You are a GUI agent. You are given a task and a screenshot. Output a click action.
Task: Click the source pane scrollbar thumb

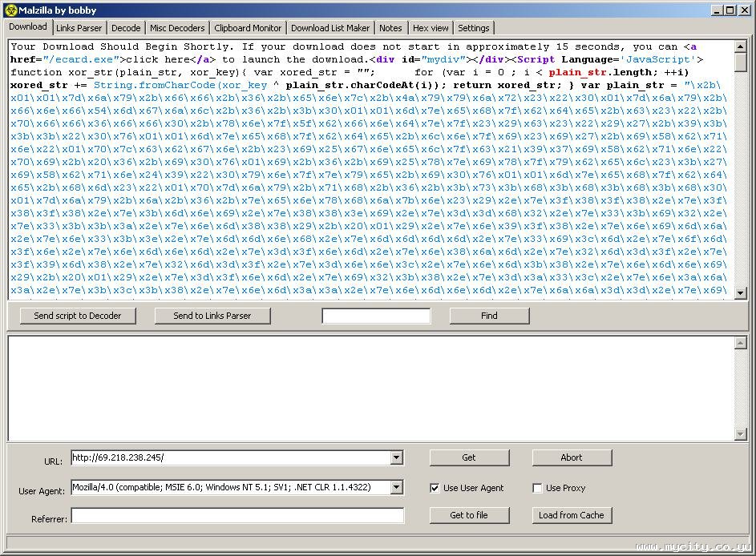coord(741,62)
